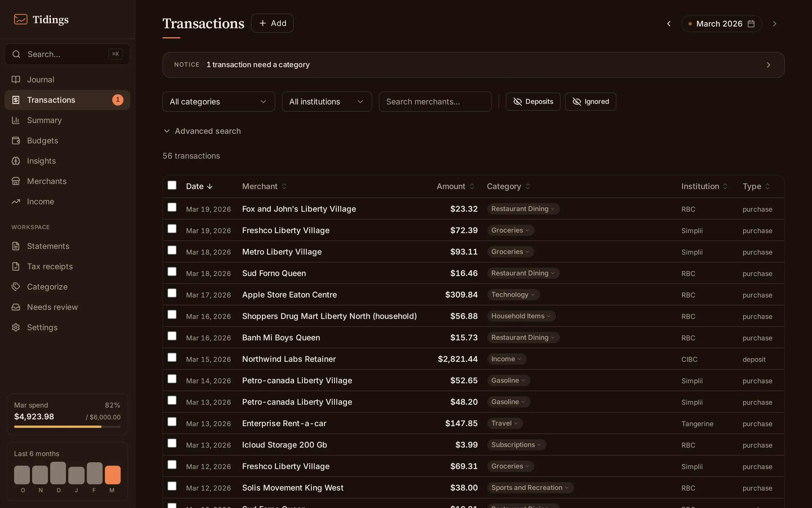Click the Merchants storefront icon

(16, 181)
